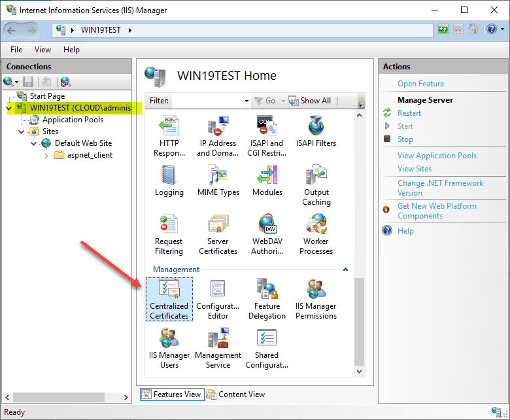Click the Go filter button
The image size is (510, 420).
pyautogui.click(x=265, y=101)
